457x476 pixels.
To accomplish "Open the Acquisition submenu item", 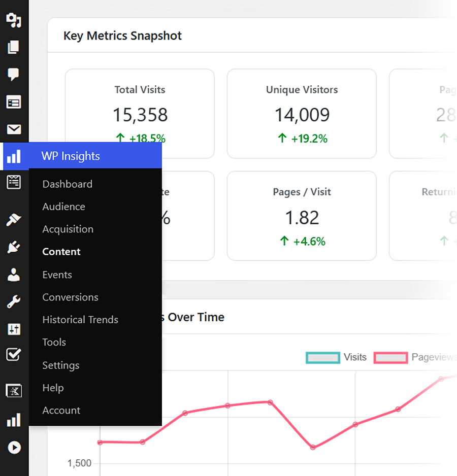I will [68, 229].
